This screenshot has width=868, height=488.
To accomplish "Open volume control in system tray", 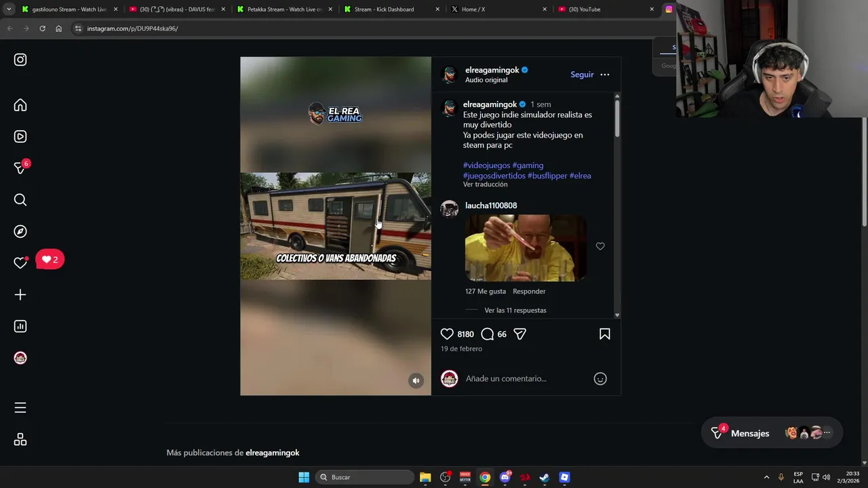I will tap(826, 477).
